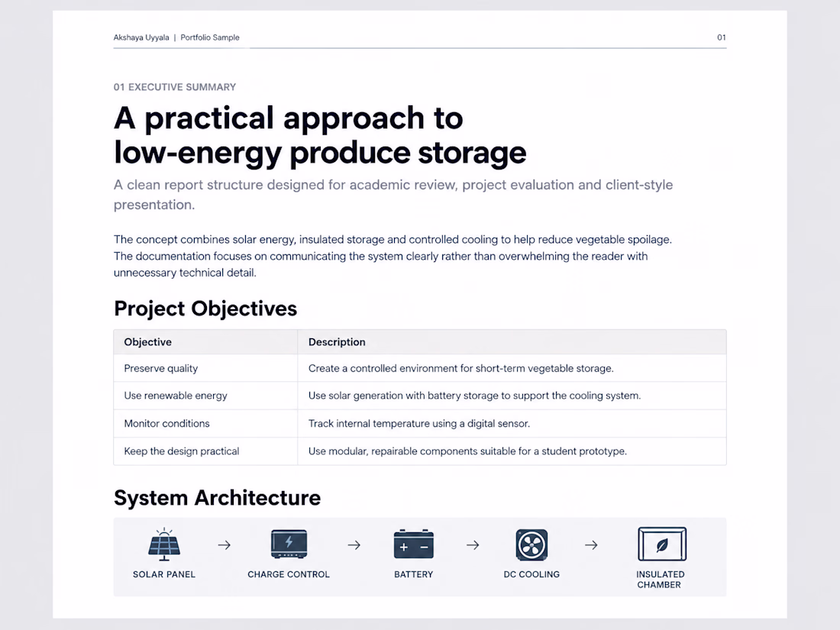Click the "BATTERY" label text

414,574
